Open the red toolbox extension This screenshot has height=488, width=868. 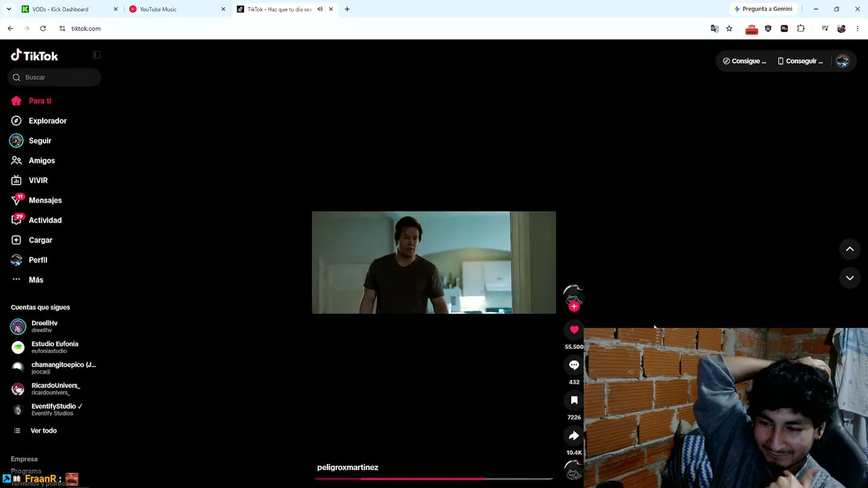click(x=751, y=29)
